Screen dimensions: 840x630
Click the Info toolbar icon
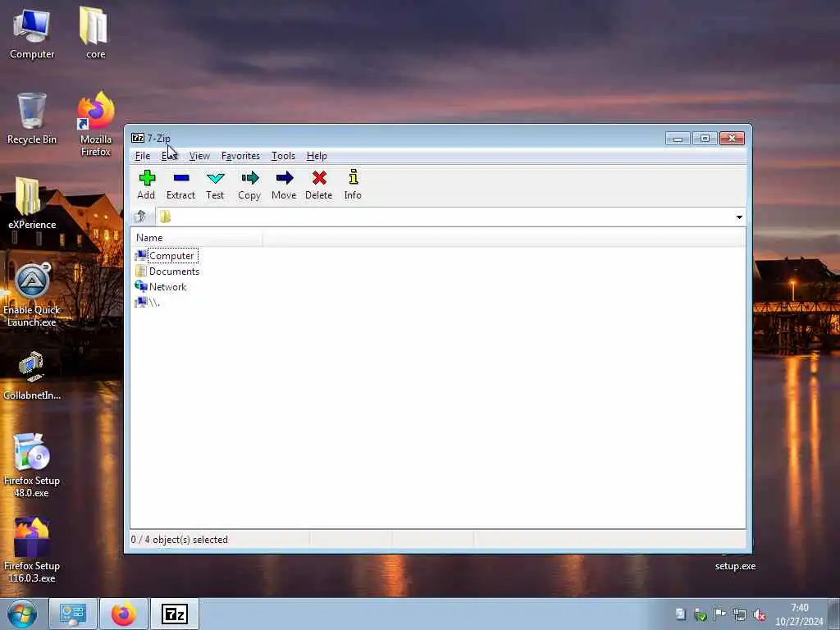click(x=353, y=185)
